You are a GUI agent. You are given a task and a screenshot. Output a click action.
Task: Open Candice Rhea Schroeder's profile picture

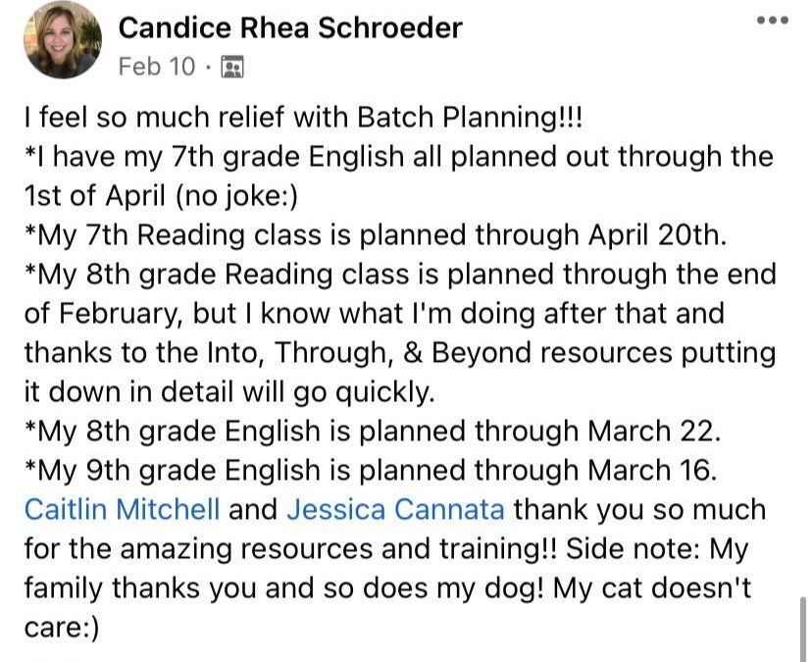point(63,40)
